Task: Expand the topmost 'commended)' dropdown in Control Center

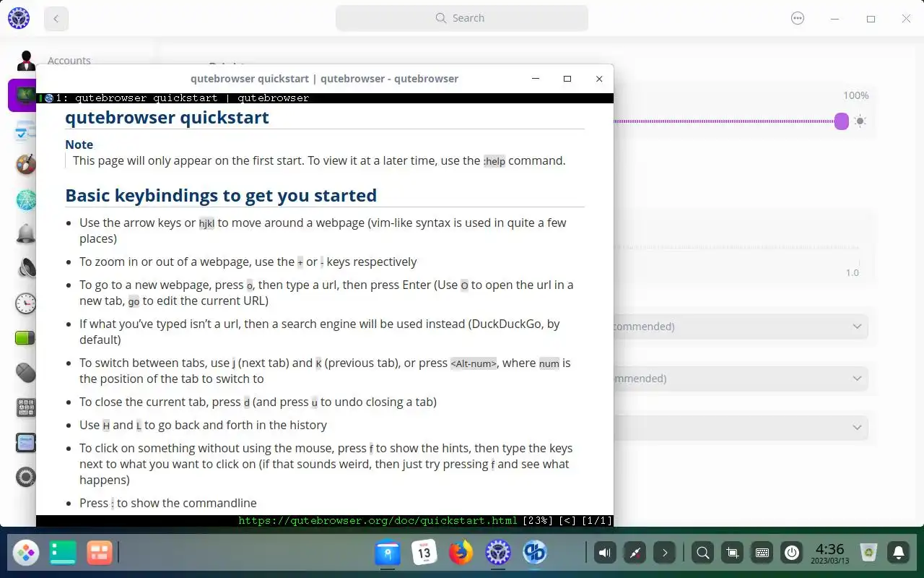Action: point(741,327)
